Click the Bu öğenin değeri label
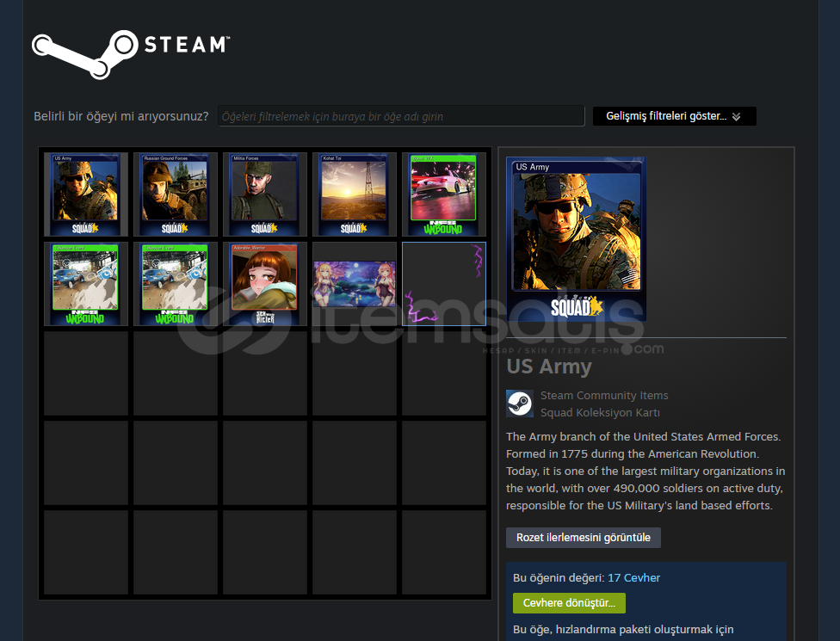840x641 pixels. coord(559,578)
